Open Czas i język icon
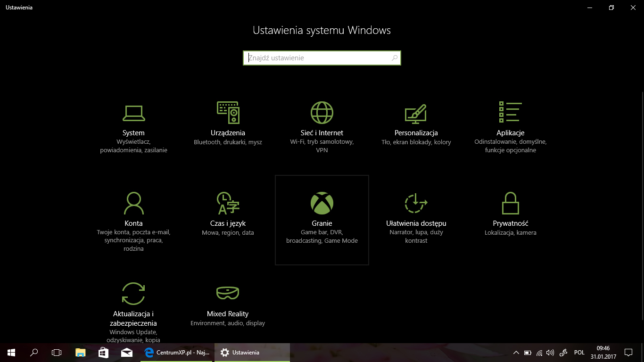The height and width of the screenshot is (362, 644). [x=228, y=203]
